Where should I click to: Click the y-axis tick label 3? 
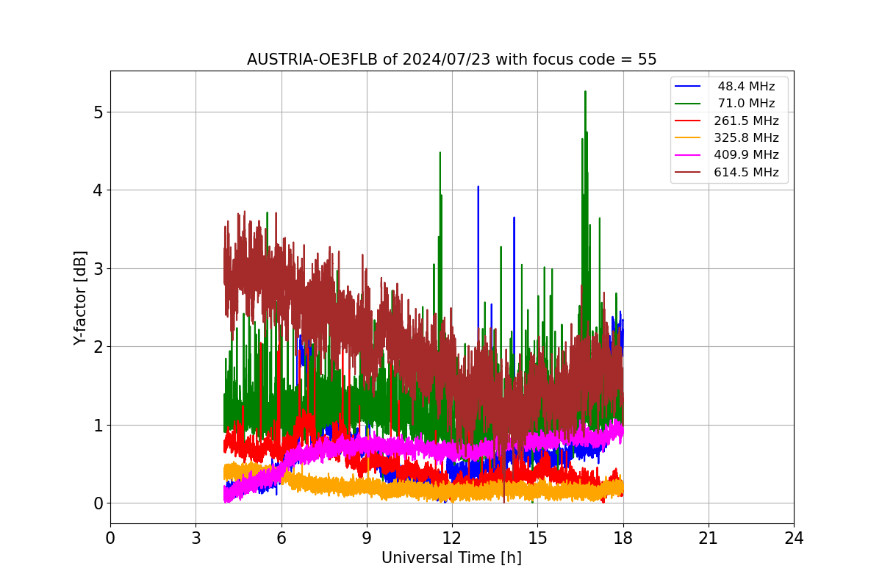98,268
